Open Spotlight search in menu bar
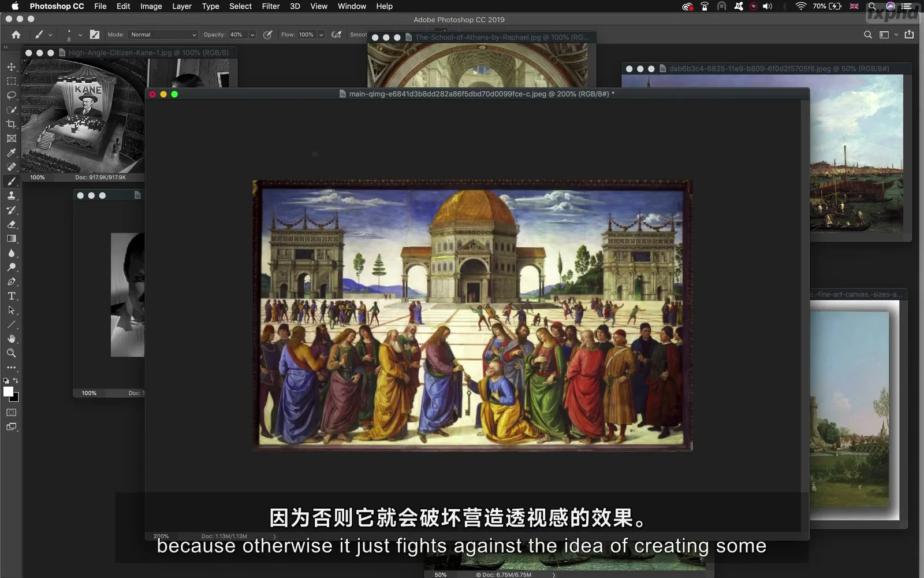924x578 pixels. click(x=873, y=6)
